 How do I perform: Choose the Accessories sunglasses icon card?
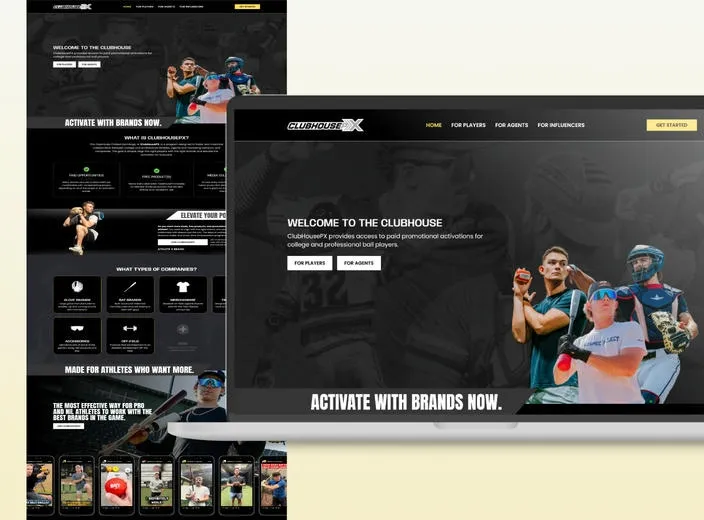77,336
